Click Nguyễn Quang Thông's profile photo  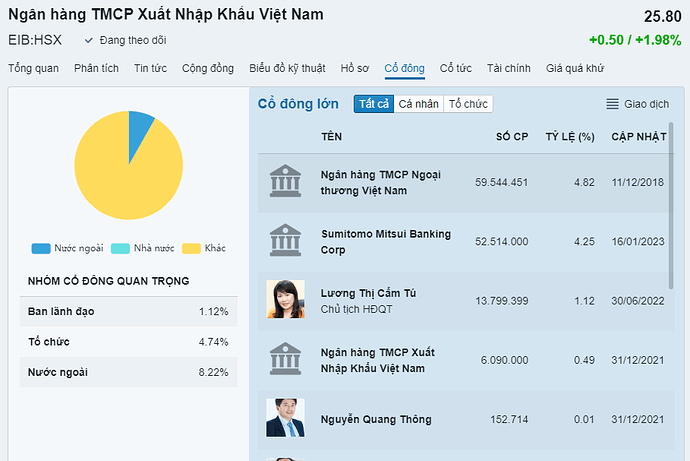pos(285,418)
